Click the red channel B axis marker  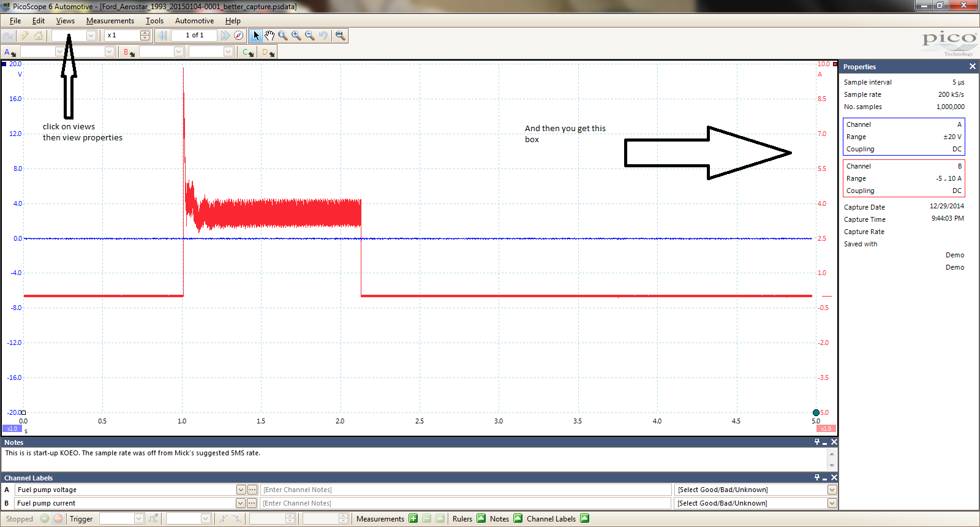tap(835, 64)
